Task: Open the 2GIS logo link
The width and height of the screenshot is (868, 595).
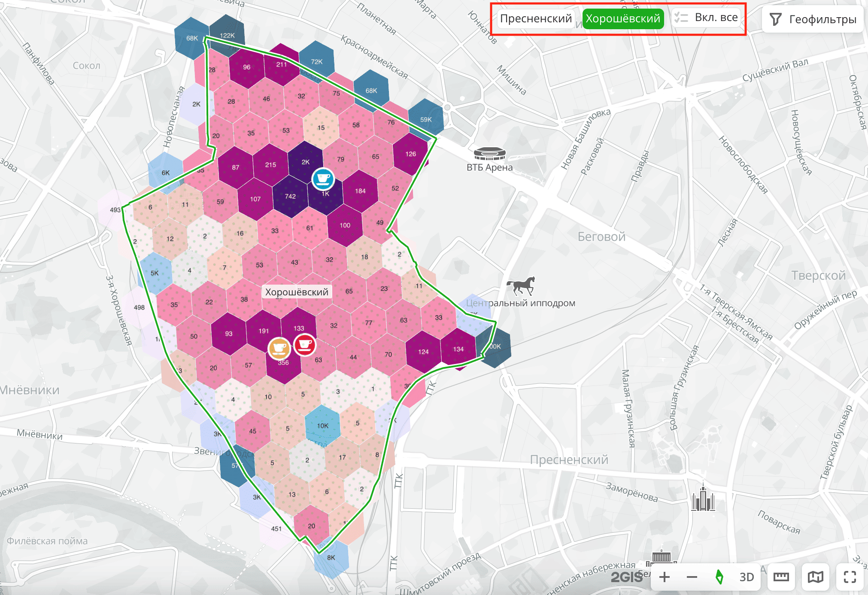Action: 626,577
